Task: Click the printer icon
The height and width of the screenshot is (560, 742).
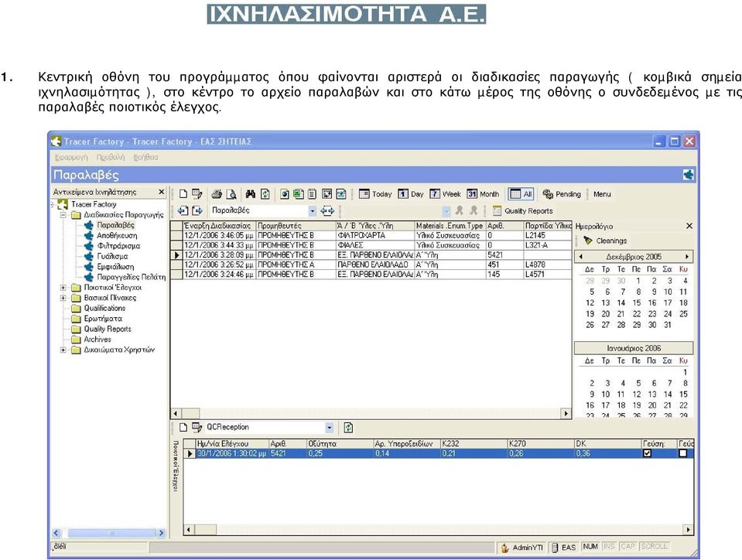Action: coord(217,194)
